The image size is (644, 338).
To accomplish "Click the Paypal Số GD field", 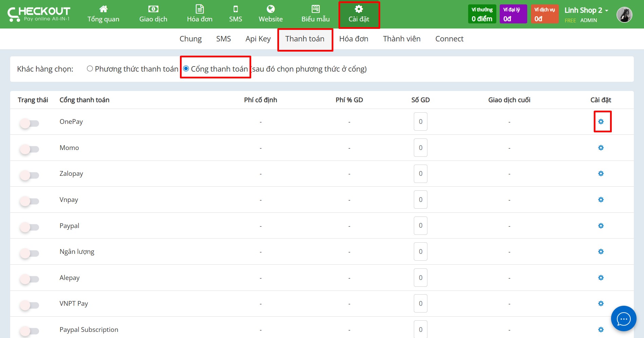I will tap(420, 225).
